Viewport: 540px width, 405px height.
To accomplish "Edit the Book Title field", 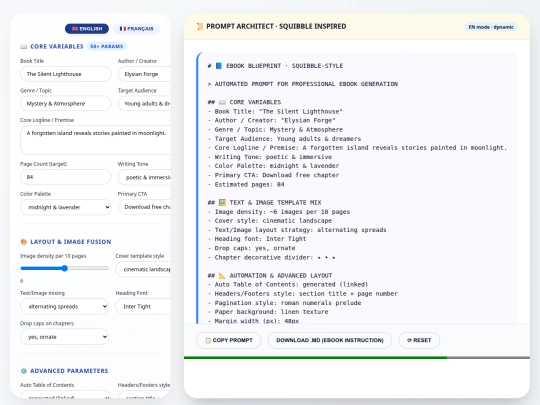I will click(x=66, y=74).
